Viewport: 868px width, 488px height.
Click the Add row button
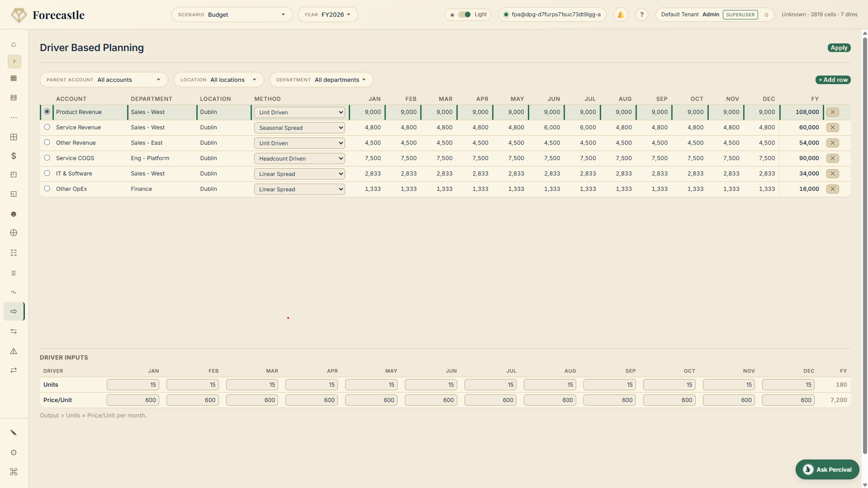[833, 80]
